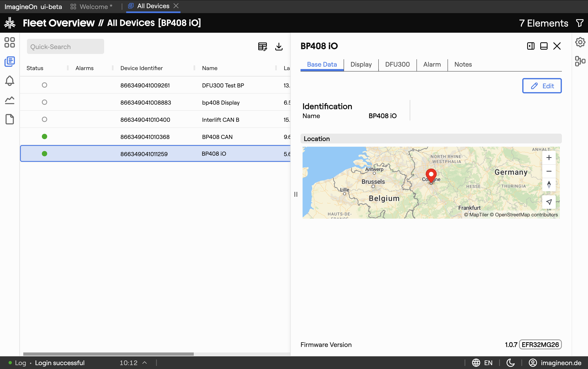Click the red location pin on map
The image size is (588, 369).
(431, 176)
